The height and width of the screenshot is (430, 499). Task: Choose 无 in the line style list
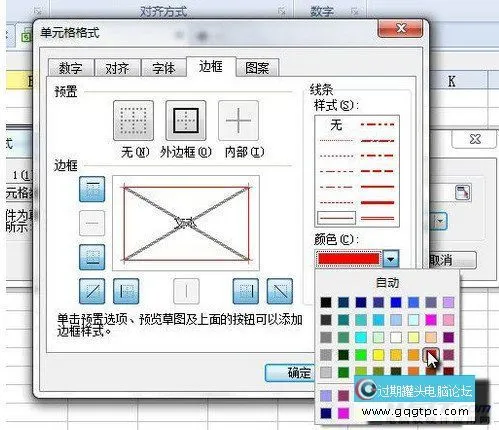[x=336, y=125]
